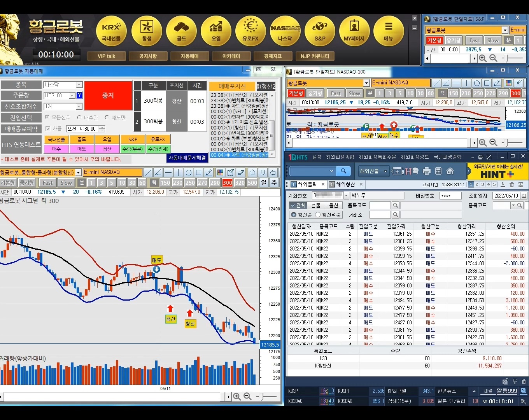Viewport: 529px width, 420px height.
Task: Open 공지사항 button
Action: pyautogui.click(x=148, y=56)
